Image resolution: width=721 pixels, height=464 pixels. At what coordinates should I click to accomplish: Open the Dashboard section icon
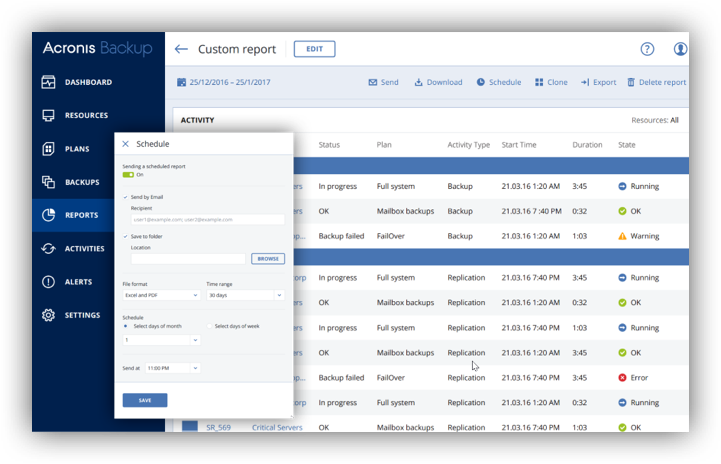pyautogui.click(x=48, y=82)
